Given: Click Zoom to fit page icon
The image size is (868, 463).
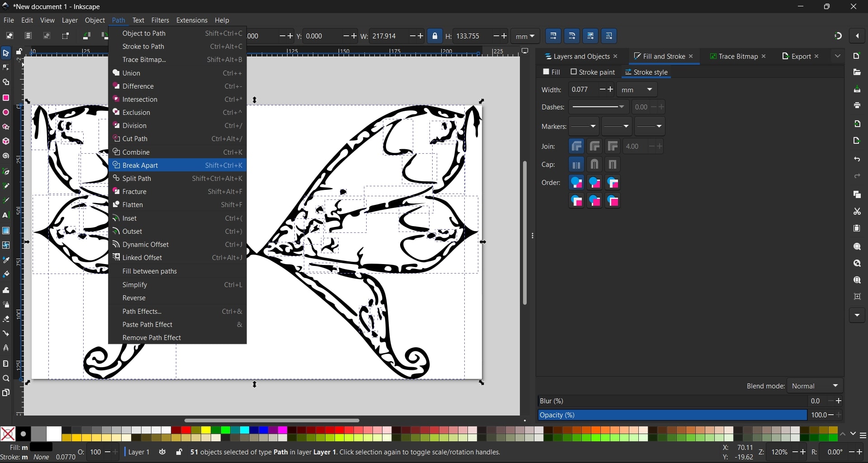Looking at the screenshot, I should [857, 280].
